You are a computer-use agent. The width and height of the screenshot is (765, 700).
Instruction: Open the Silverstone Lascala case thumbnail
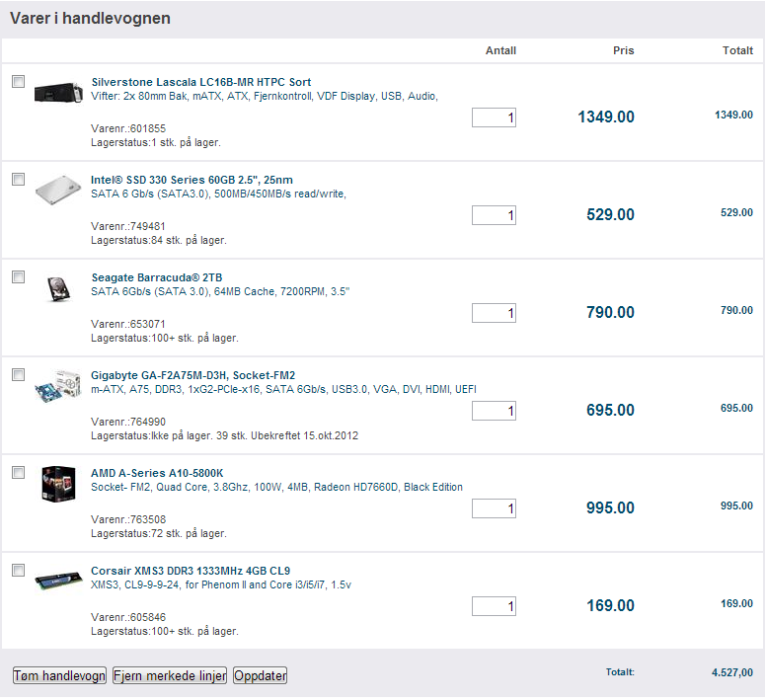(x=58, y=91)
